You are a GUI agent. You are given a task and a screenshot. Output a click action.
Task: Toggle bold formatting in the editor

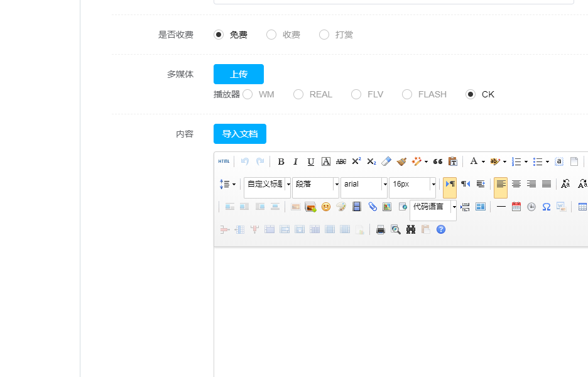[x=281, y=161]
